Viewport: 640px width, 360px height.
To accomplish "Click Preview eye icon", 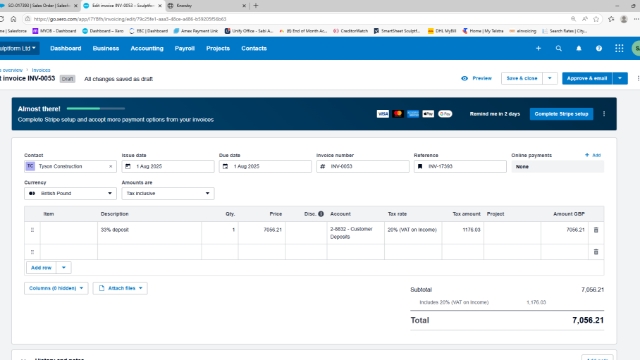I will tap(464, 78).
